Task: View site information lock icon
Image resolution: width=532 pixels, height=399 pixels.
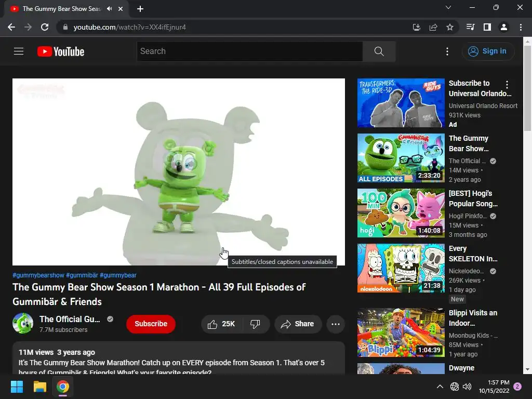Action: point(65,27)
